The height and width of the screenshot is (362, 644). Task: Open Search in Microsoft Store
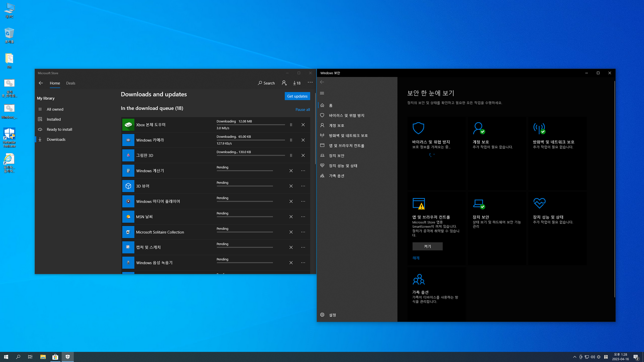[266, 83]
